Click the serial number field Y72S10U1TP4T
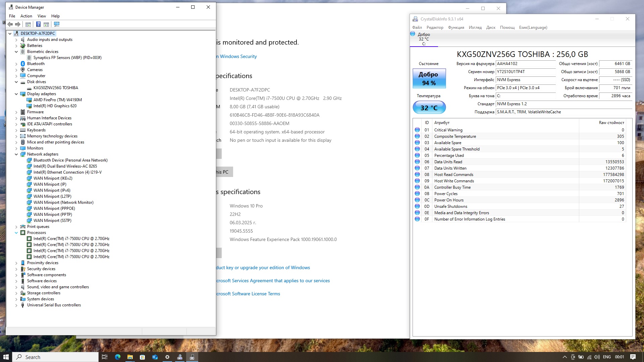The image size is (644, 362). (x=525, y=72)
